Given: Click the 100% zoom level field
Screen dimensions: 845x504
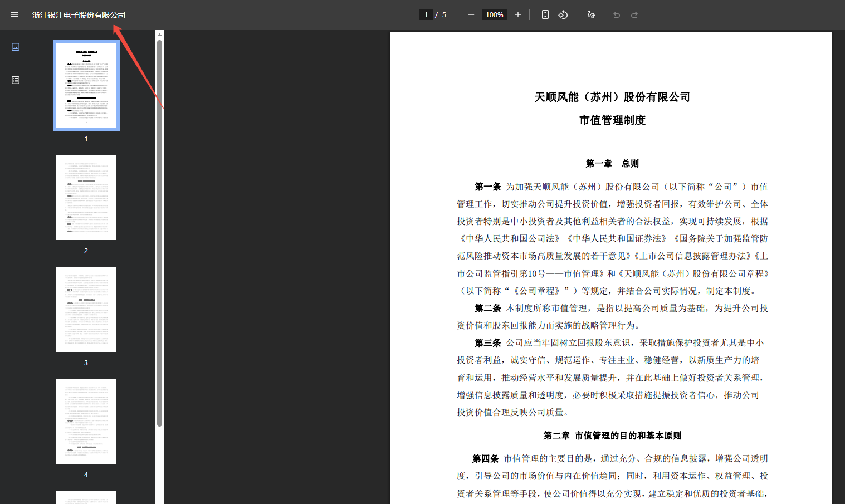Looking at the screenshot, I should [494, 15].
